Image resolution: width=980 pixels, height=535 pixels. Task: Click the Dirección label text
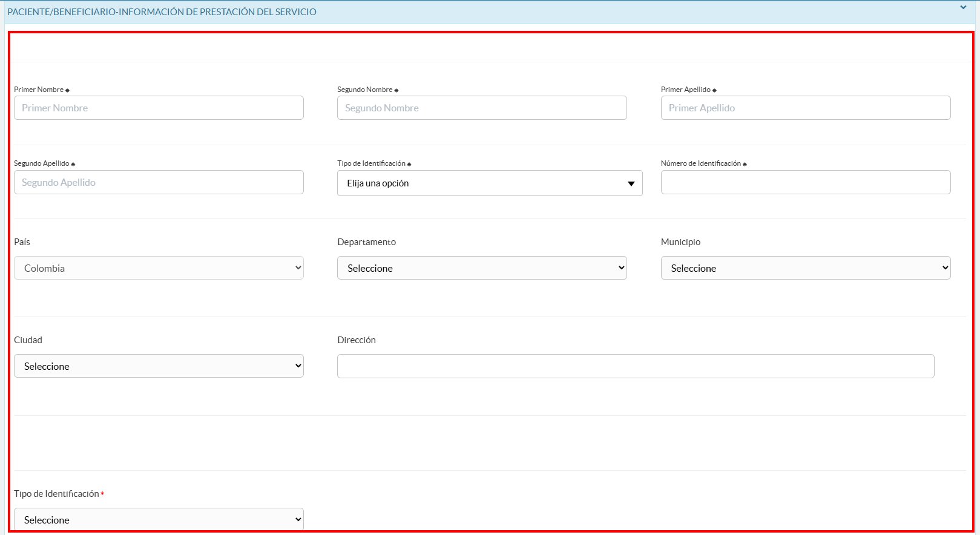(357, 340)
